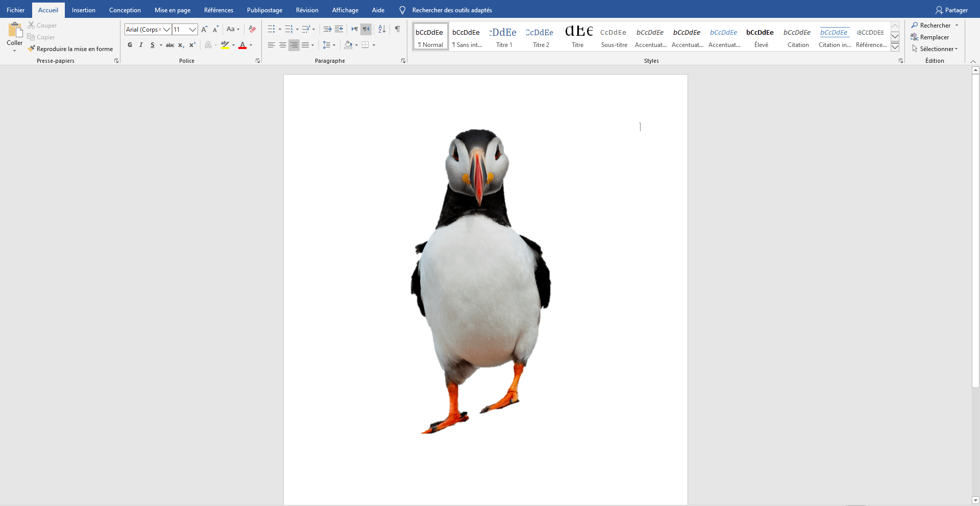Collapse the ribbon with the caret icon

point(973,61)
